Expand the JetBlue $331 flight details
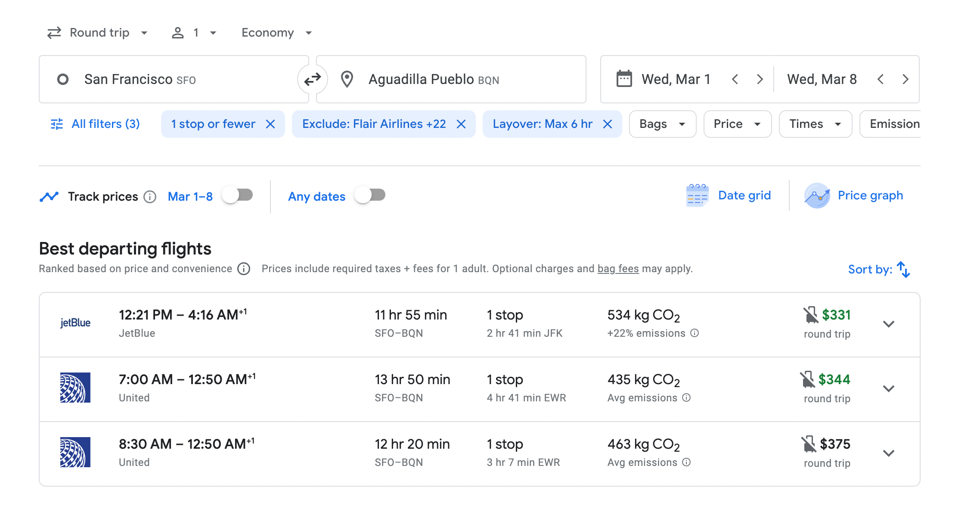The height and width of the screenshot is (509, 980). pyautogui.click(x=888, y=324)
